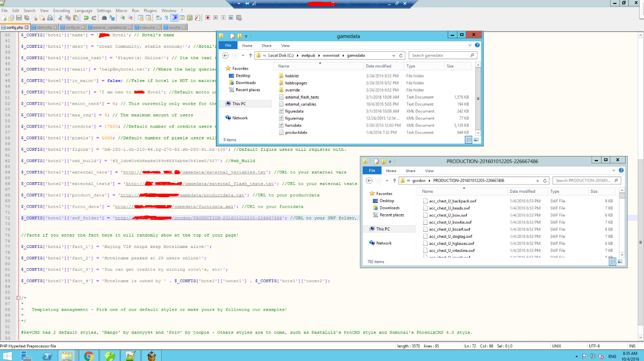Click the external_variables.txt URL in the code
Viewport: 644px width, 361px height.
point(194,172)
